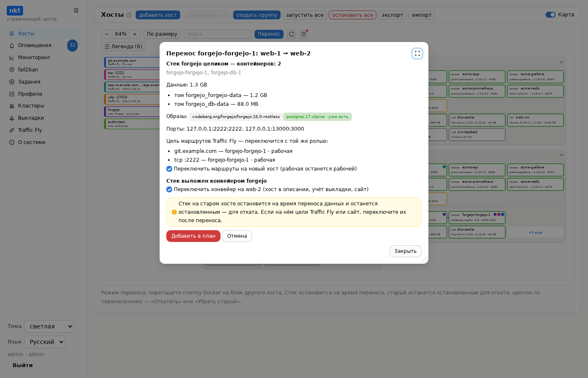Click the Закрыть button
The width and height of the screenshot is (588, 378).
pos(405,251)
